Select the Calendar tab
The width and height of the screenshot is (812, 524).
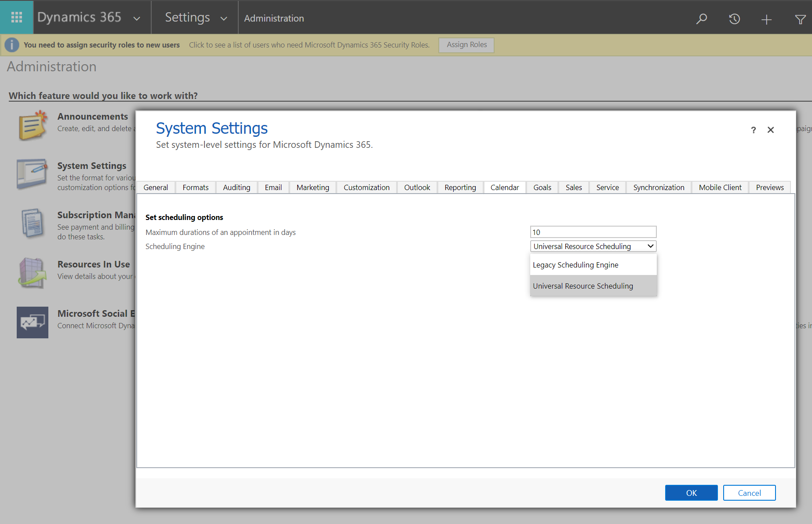pos(505,187)
